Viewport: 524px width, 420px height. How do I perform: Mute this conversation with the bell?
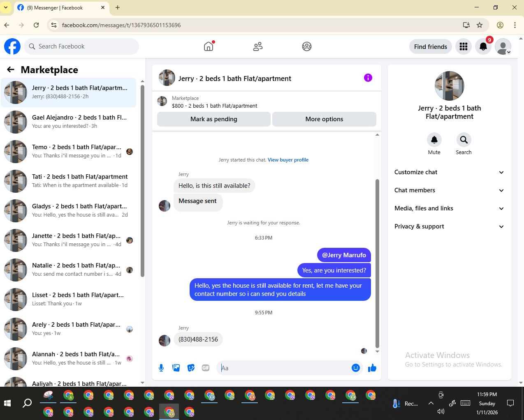(x=434, y=140)
